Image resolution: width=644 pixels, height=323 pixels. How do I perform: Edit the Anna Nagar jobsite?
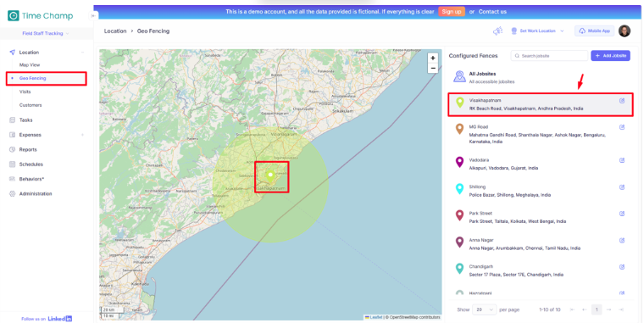tap(622, 241)
